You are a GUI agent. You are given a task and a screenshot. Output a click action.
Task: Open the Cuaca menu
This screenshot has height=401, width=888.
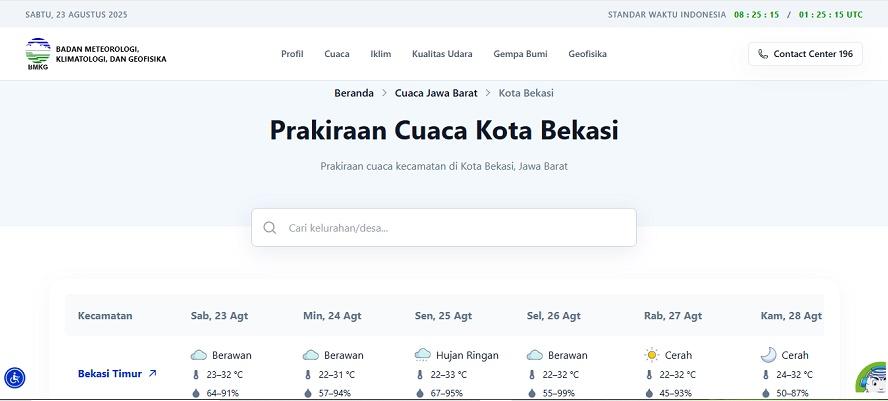337,54
